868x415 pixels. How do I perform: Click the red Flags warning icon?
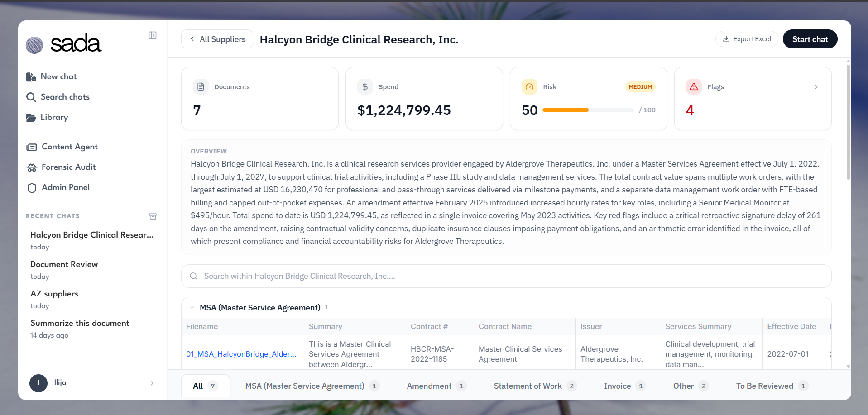point(694,87)
